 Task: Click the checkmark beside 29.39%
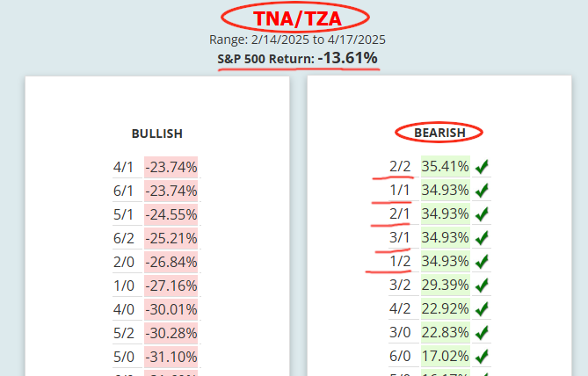point(481,286)
